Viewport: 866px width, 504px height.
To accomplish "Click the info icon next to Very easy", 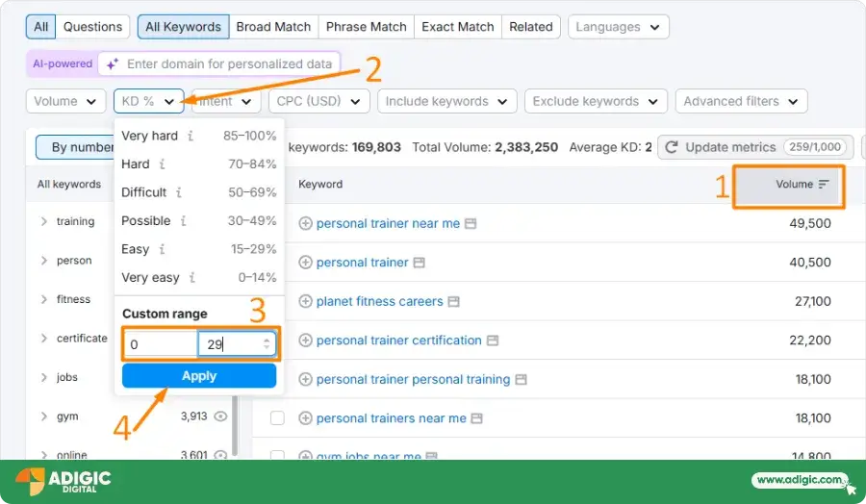I will [x=191, y=277].
